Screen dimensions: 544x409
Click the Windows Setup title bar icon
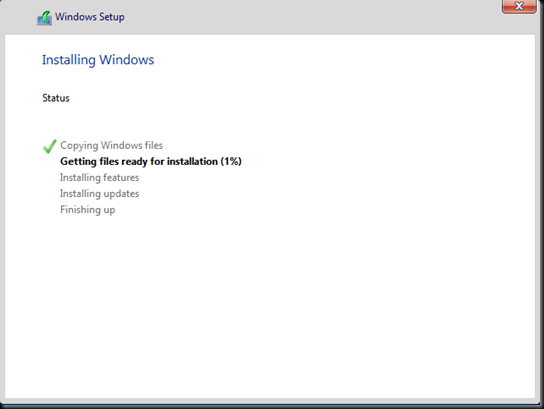44,18
